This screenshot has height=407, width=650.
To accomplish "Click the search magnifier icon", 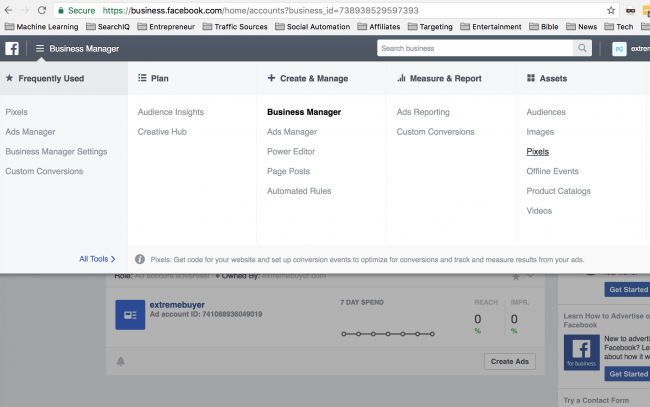I will (582, 48).
